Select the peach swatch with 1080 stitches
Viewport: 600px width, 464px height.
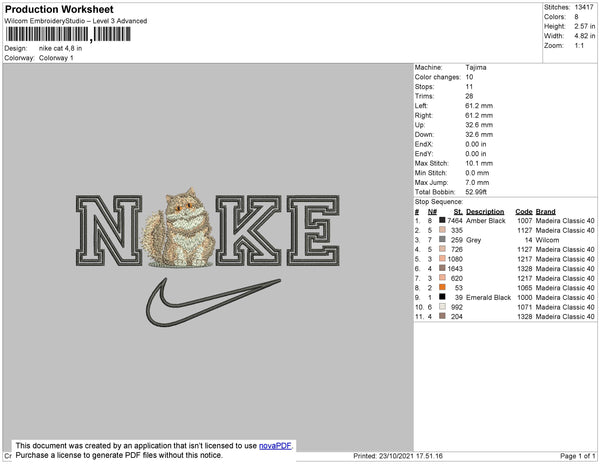pyautogui.click(x=442, y=259)
